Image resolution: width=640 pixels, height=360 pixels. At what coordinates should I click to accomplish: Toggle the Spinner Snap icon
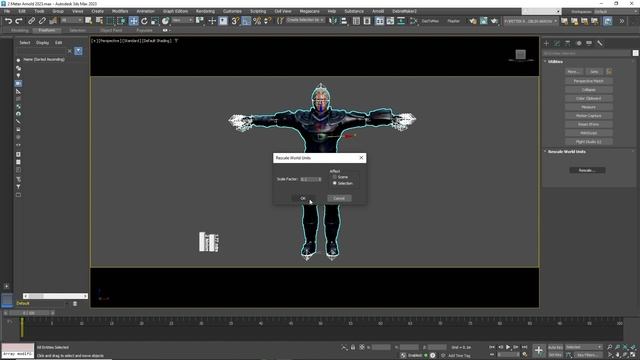267,21
